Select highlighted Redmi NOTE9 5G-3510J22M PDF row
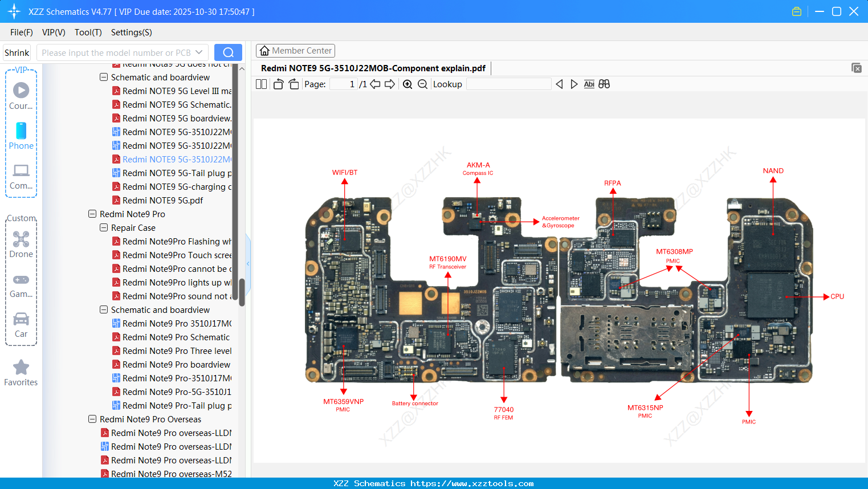This screenshot has width=868, height=489. (172, 160)
